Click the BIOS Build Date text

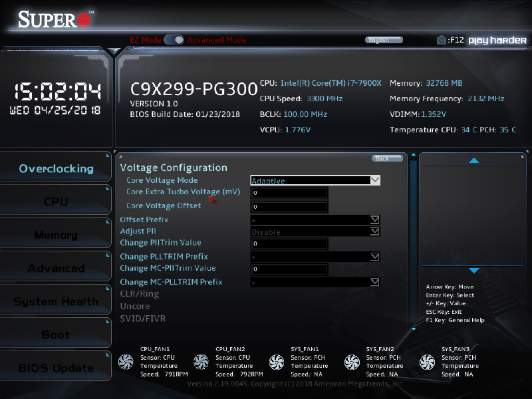[185, 114]
